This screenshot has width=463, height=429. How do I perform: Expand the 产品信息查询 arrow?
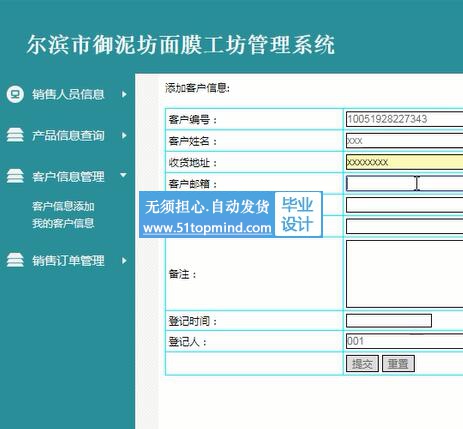point(124,135)
